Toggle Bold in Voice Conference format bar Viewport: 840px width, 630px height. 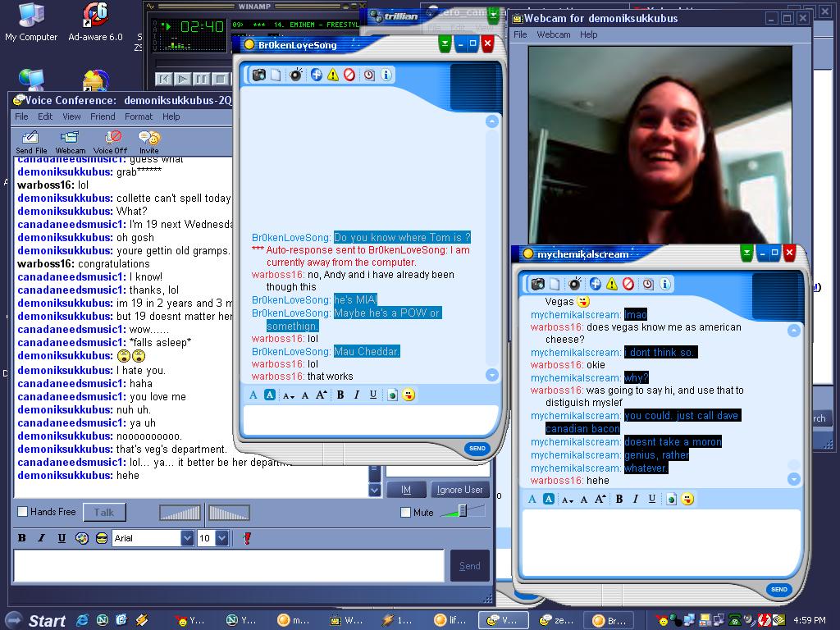click(x=22, y=538)
